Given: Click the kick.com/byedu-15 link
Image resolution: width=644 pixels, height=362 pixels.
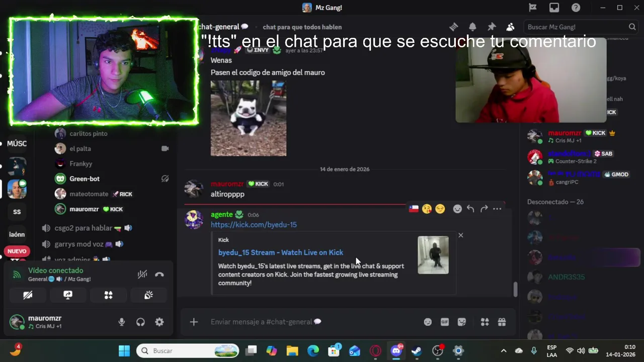Looking at the screenshot, I should (254, 225).
